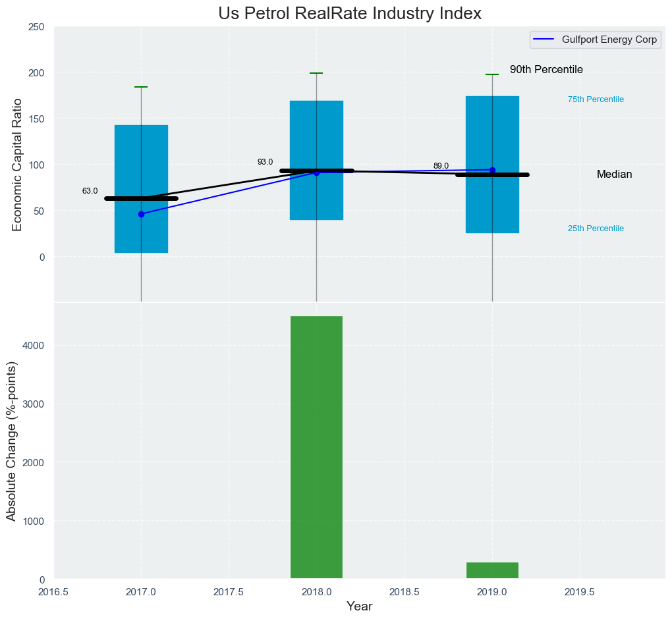Click the Economic Capital Ratio axis title
This screenshot has width=672, height=619.
[x=18, y=165]
